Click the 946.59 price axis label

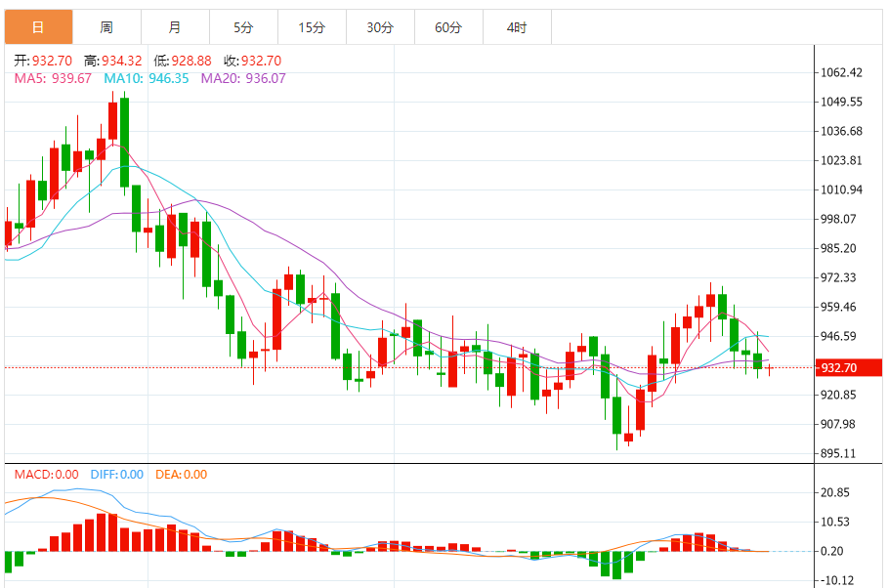click(839, 336)
